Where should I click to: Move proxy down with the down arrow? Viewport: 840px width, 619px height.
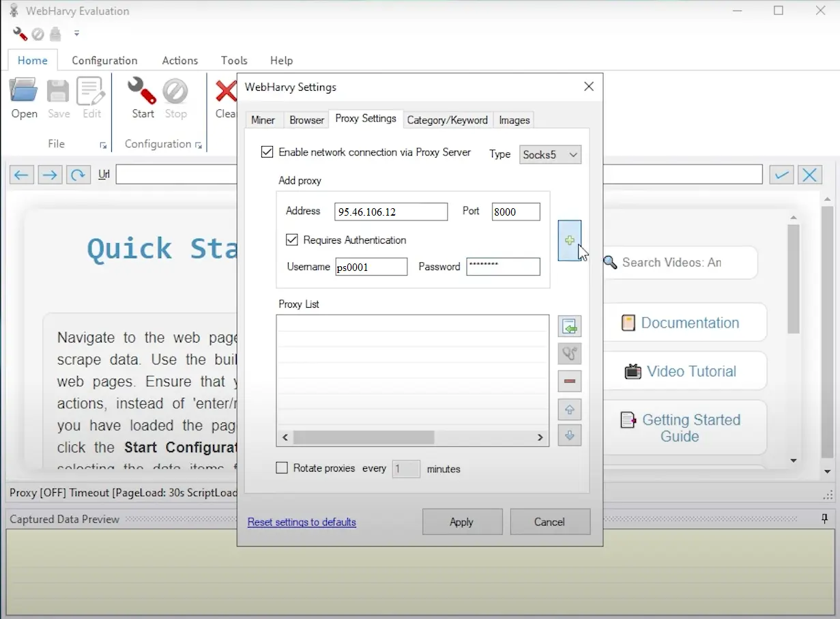(569, 435)
